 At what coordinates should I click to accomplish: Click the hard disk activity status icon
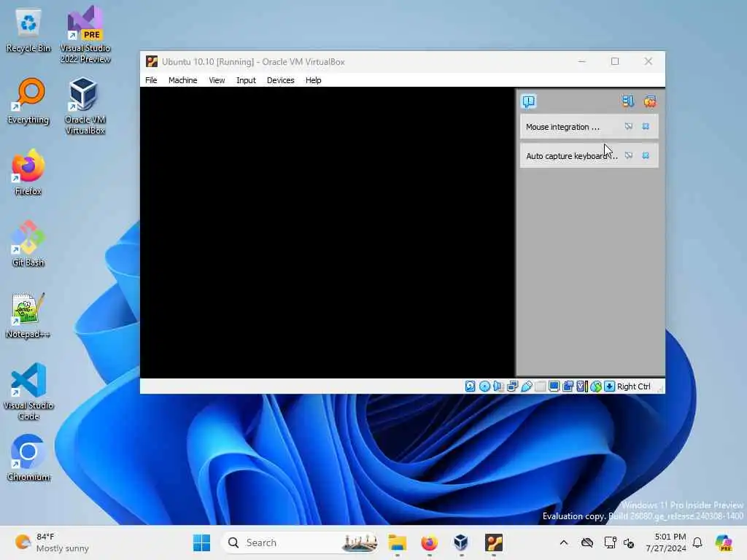(x=471, y=386)
